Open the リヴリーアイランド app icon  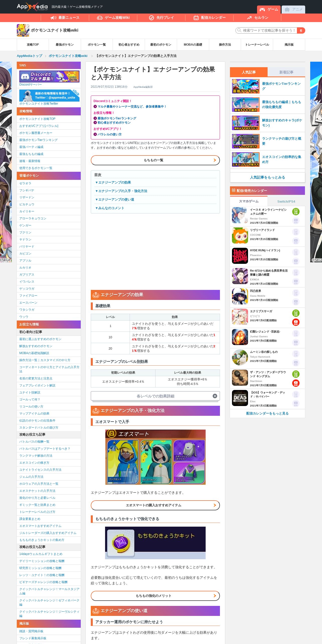tap(240, 235)
